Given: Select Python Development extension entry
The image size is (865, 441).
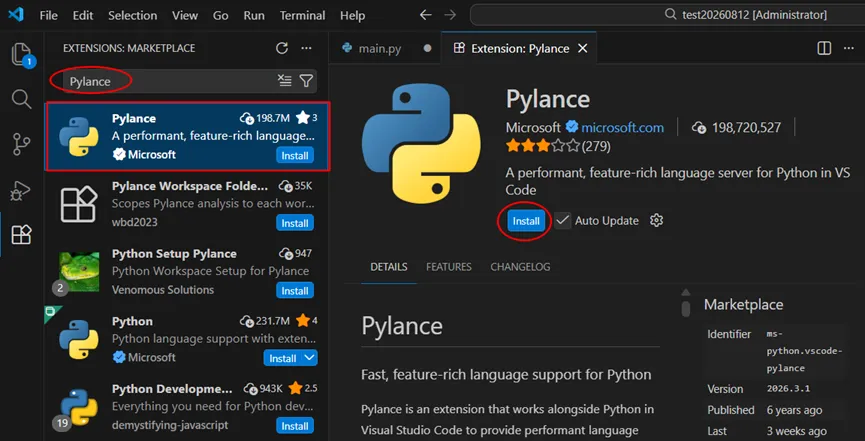Looking at the screenshot, I should click(187, 407).
